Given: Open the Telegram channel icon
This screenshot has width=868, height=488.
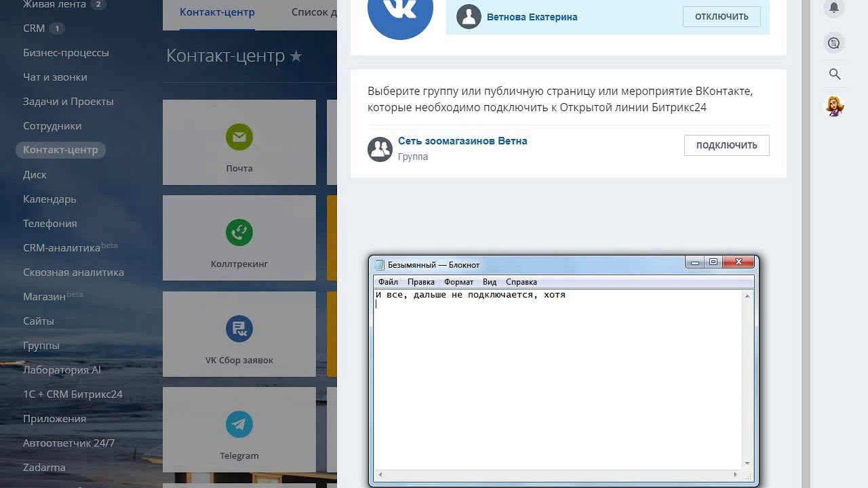Looking at the screenshot, I should point(239,424).
